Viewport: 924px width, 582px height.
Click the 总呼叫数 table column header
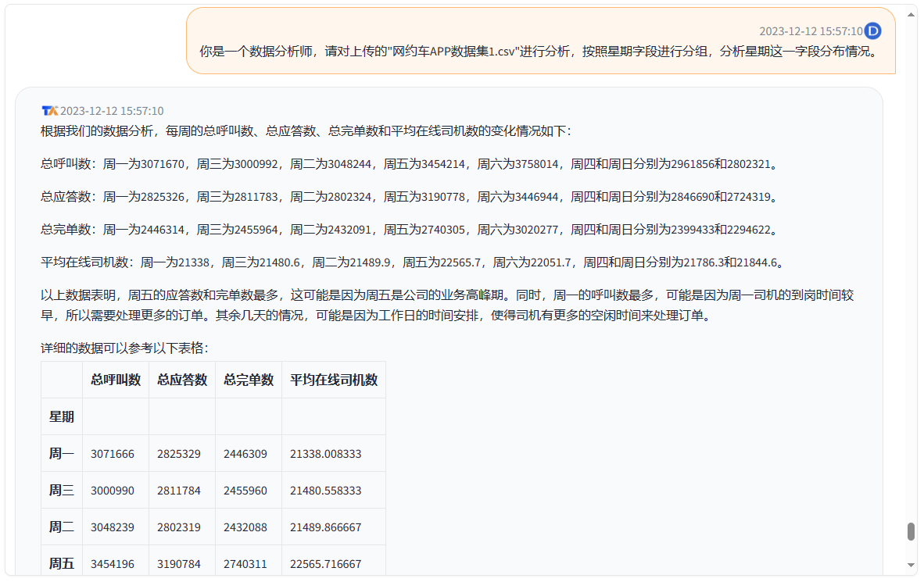(116, 380)
